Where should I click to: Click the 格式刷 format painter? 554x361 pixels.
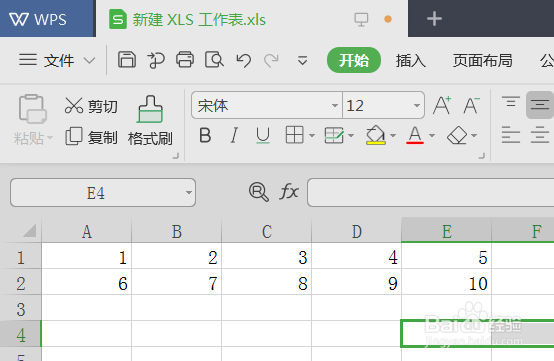(x=150, y=121)
